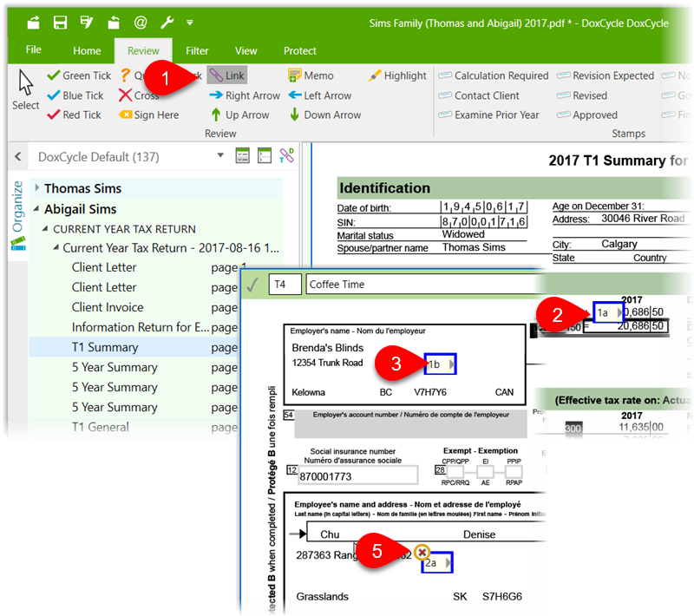
Task: Collapse Current Year Tax Return - 2017-08-16 node
Action: click(56, 247)
